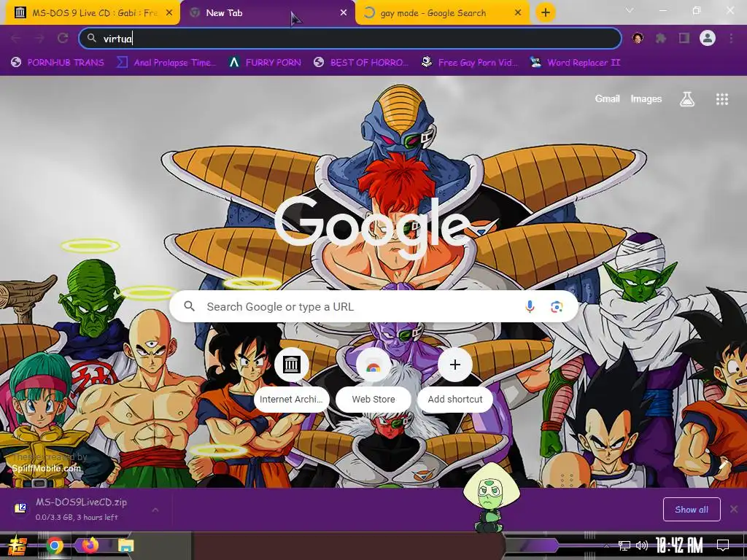
Task: Reload the current page
Action: click(63, 39)
